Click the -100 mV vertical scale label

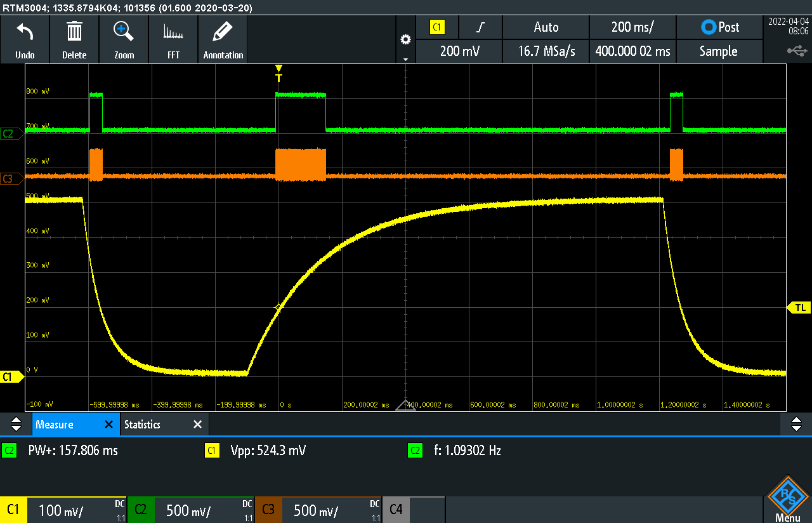[x=39, y=404]
